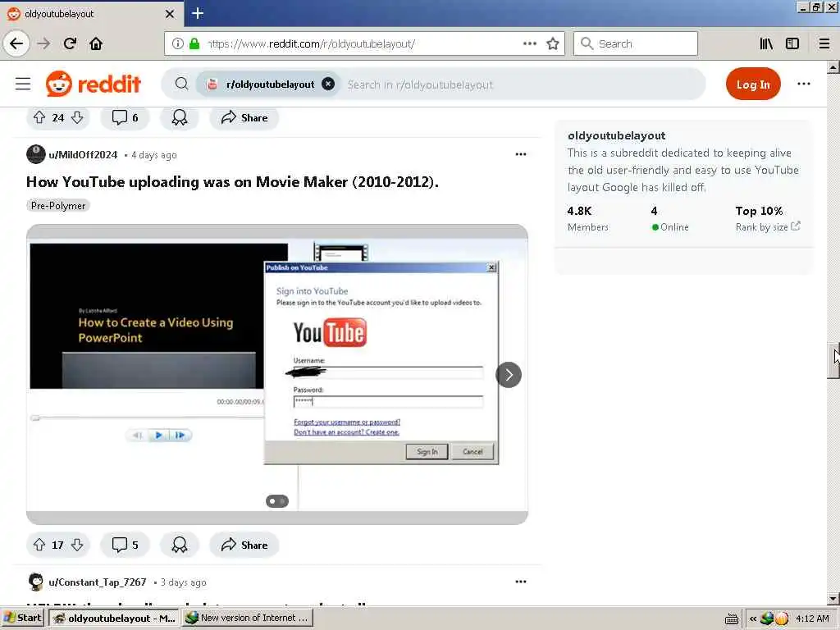The width and height of the screenshot is (840, 630).
Task: Filter by the Pre-Polymer flair tag
Action: pyautogui.click(x=58, y=206)
